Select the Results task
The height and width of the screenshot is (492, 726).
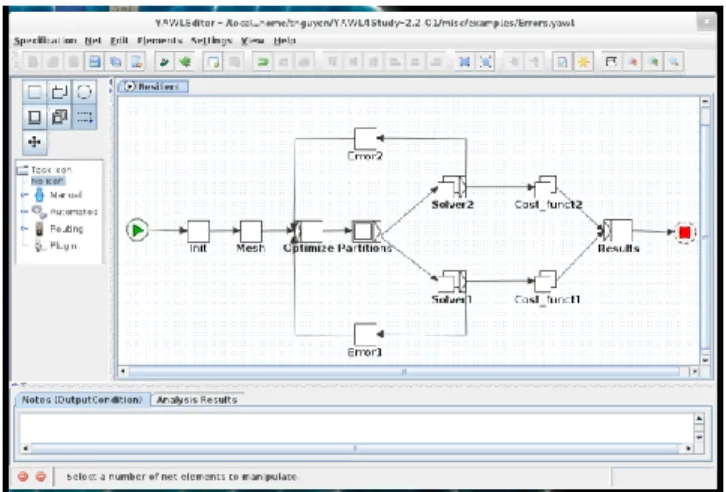[x=618, y=231]
